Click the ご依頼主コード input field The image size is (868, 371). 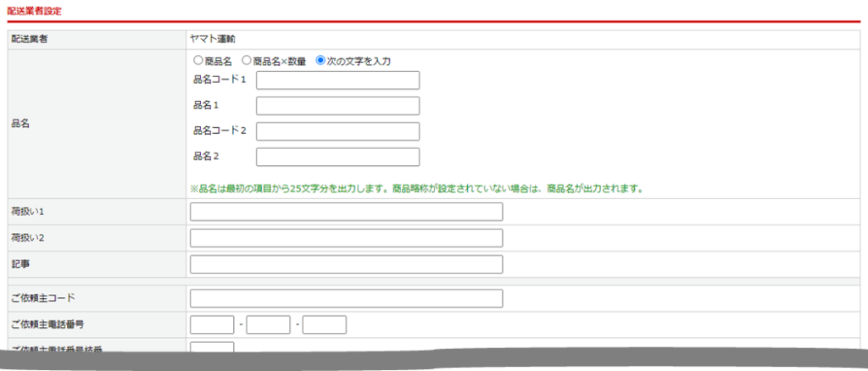click(x=347, y=298)
